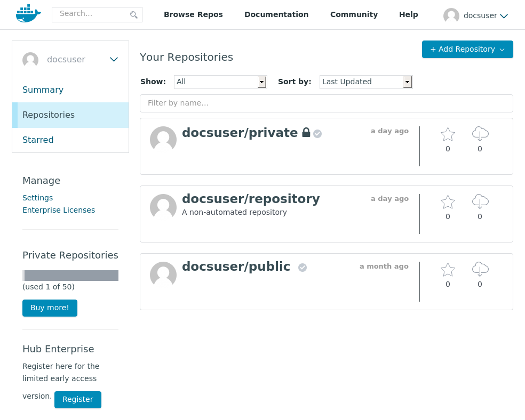The width and height of the screenshot is (525, 420).
Task: Open the top-right docsuser account menu
Action: (x=476, y=15)
